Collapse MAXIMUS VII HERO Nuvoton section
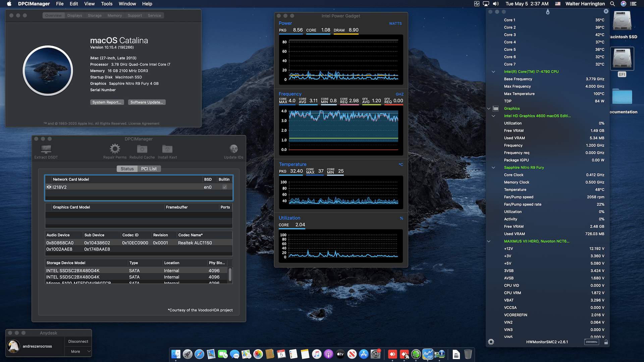This screenshot has height=362, width=644. (x=489, y=241)
